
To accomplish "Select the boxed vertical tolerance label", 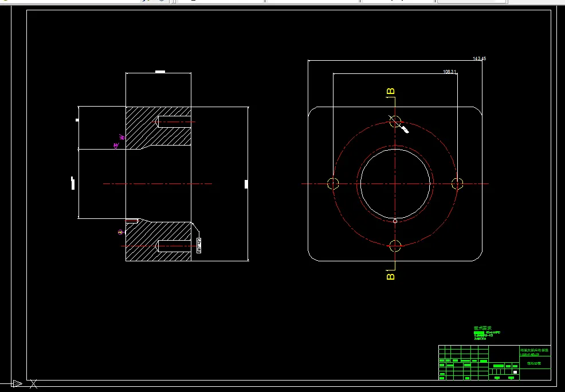I will click(199, 245).
